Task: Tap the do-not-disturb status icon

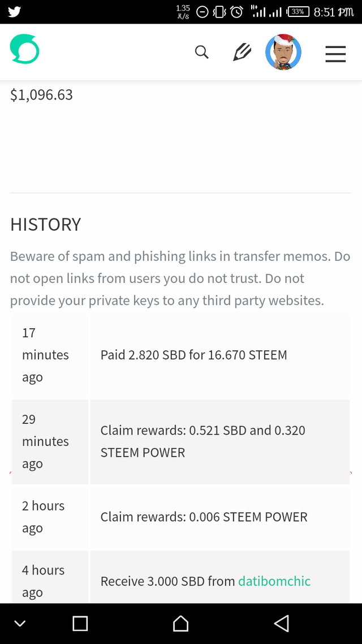Action: click(x=202, y=11)
